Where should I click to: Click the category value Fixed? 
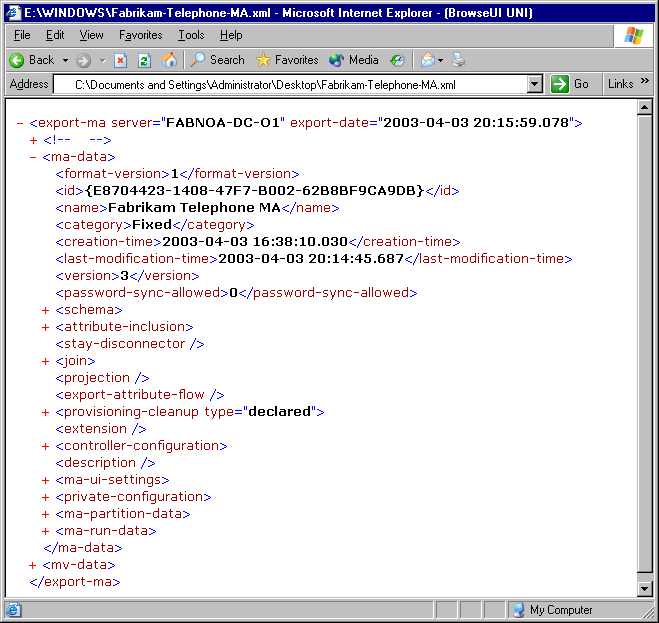[152, 225]
